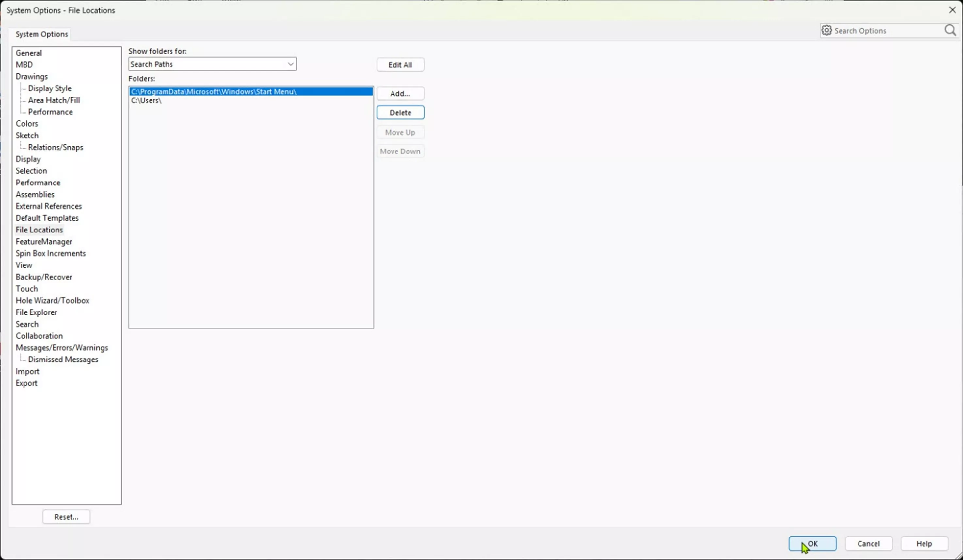This screenshot has height=560, width=963.
Task: Open the Colors settings page
Action: [x=27, y=123]
